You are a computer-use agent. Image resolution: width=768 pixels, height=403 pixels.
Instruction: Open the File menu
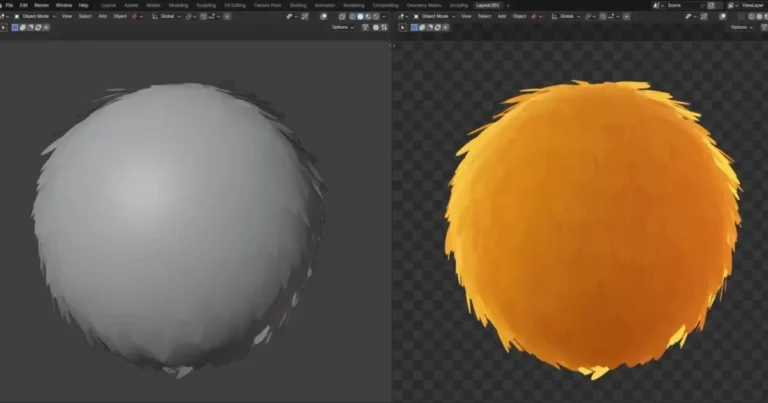9,5
